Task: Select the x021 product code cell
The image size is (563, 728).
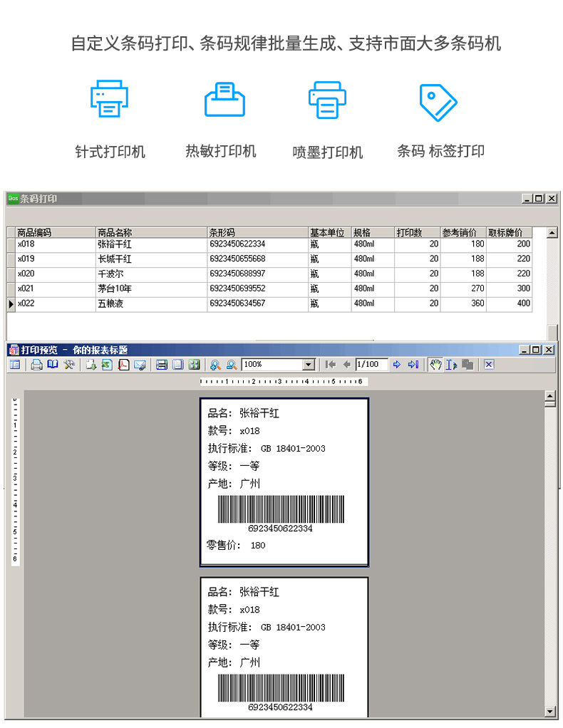Action: 56,289
